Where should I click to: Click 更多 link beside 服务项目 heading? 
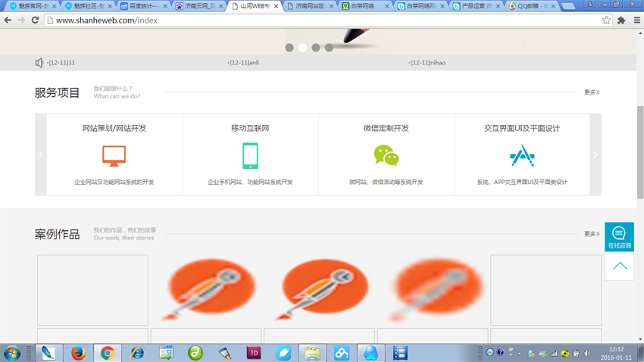591,92
